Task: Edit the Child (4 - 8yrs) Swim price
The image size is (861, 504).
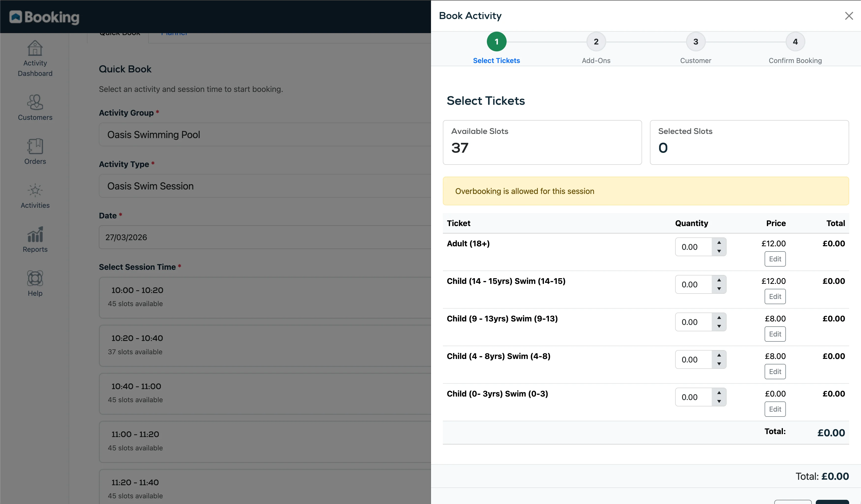Action: coord(775,372)
